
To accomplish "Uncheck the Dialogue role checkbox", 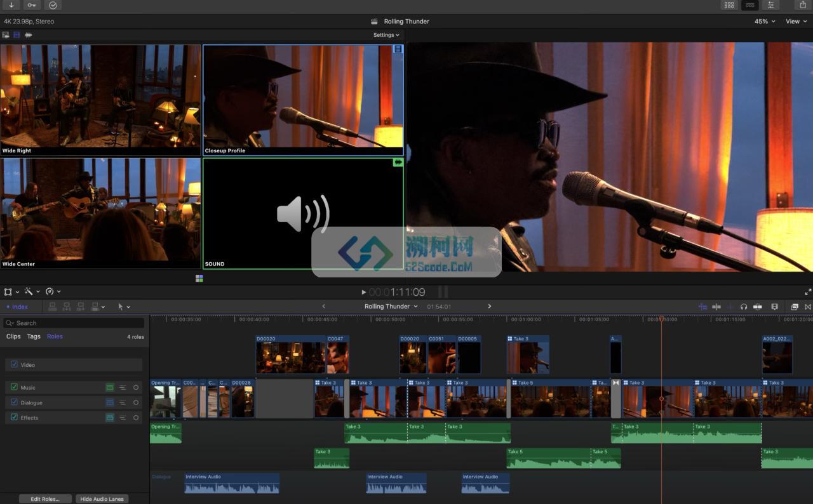I will point(14,402).
